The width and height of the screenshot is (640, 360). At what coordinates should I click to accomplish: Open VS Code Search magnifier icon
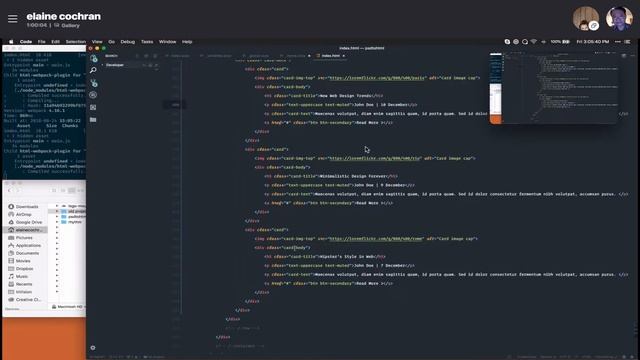click(93, 71)
